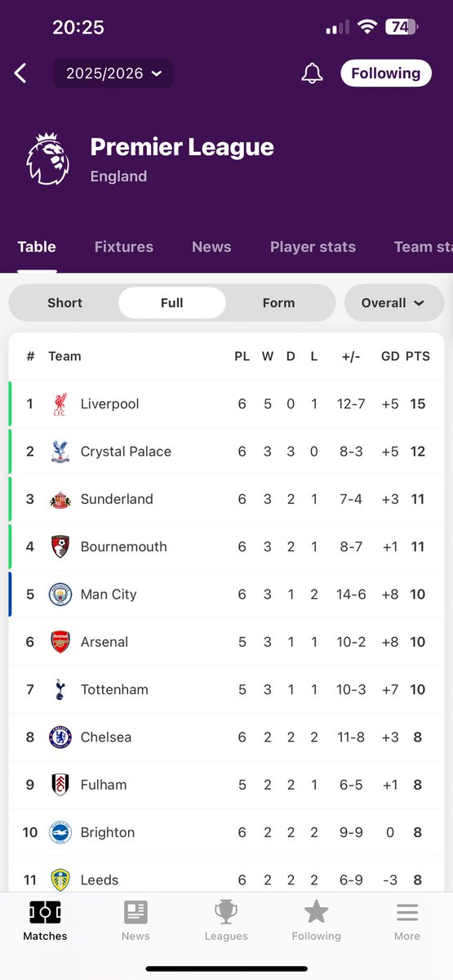Expand the 2025/2026 season dropdown
Viewport: 453px width, 980px height.
coord(113,73)
